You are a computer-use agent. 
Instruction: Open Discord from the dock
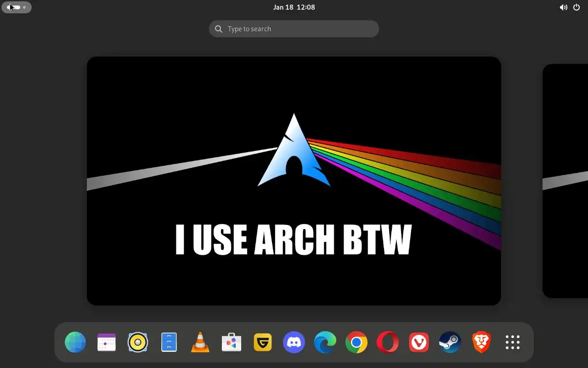click(x=294, y=342)
